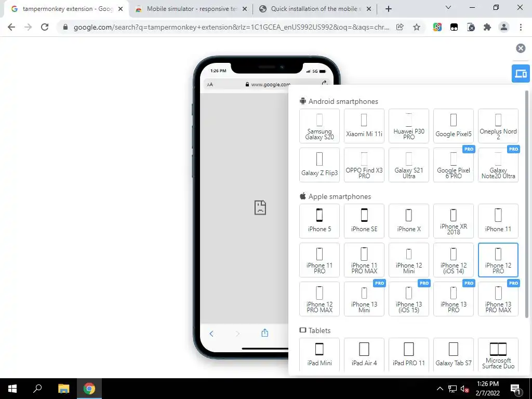532x399 pixels.
Task: Click the Chrome address bar URL
Action: pyautogui.click(x=231, y=28)
